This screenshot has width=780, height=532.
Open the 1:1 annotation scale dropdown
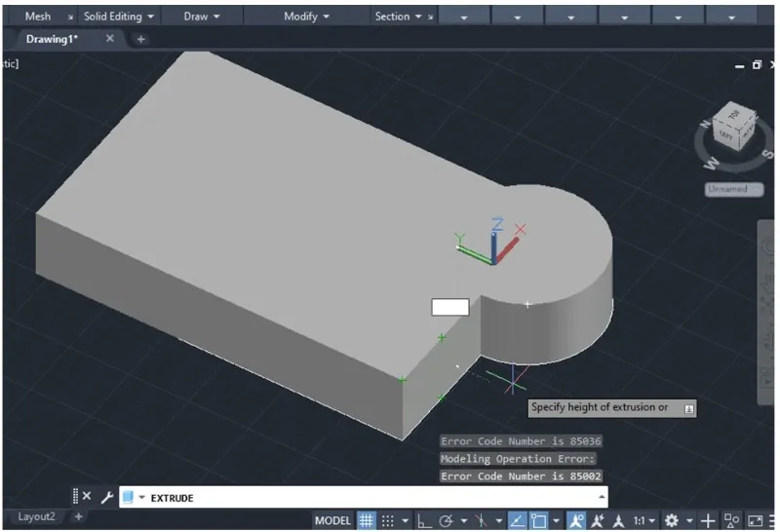click(643, 520)
